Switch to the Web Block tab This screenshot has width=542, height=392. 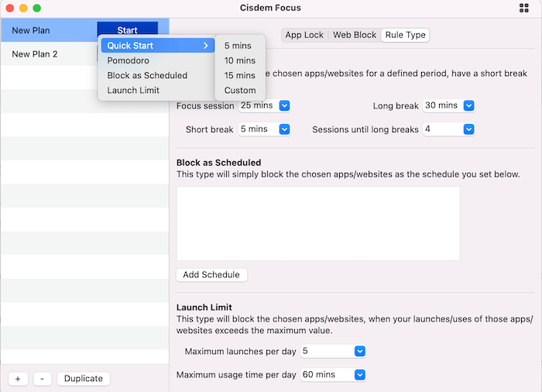click(x=355, y=35)
